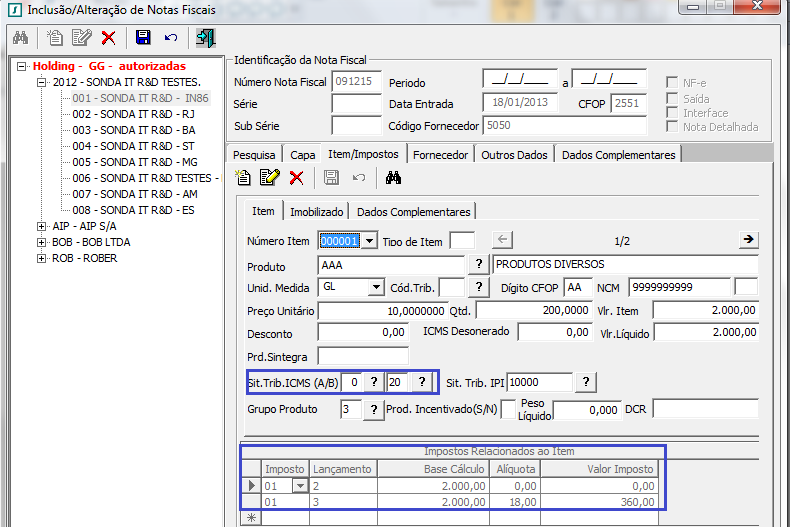
Task: Click the exit door icon in main toolbar
Action: tap(205, 38)
